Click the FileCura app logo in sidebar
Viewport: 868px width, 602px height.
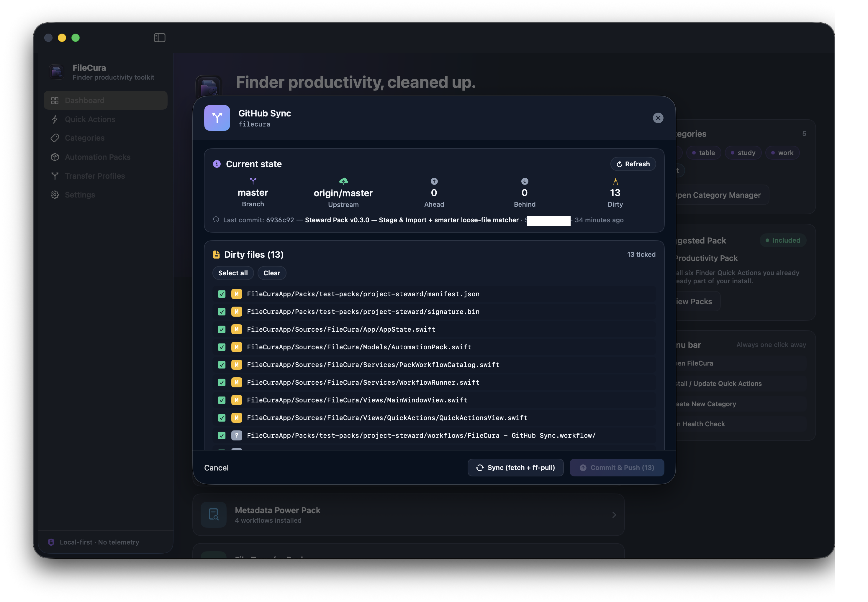click(57, 72)
